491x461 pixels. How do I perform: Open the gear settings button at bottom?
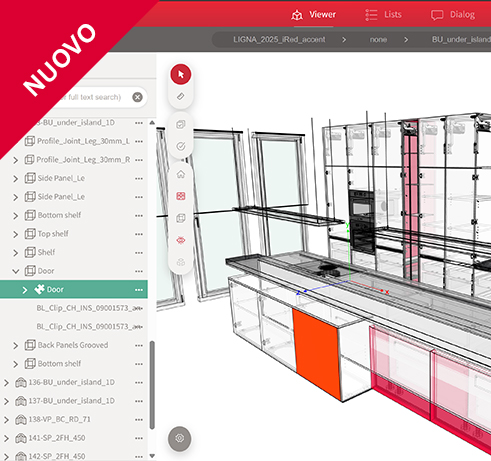point(180,438)
